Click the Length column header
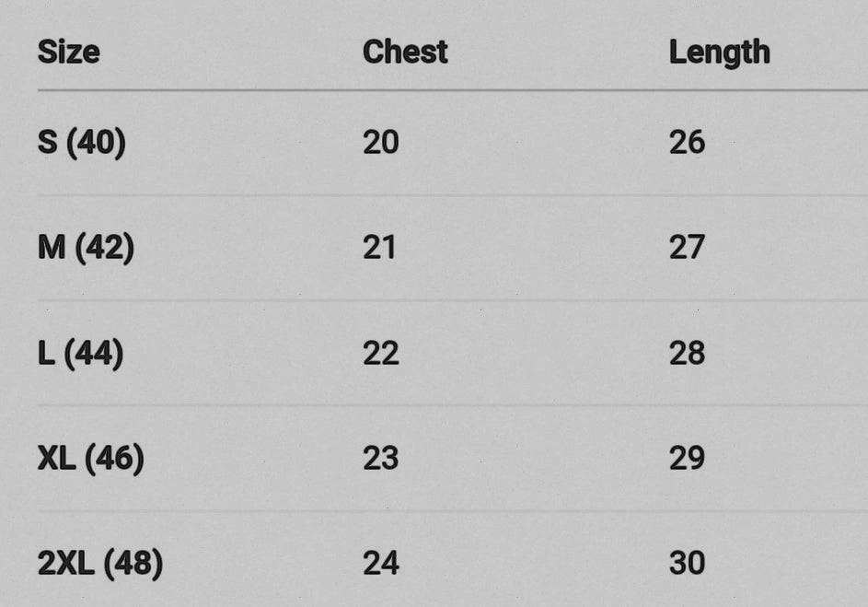 coord(719,52)
